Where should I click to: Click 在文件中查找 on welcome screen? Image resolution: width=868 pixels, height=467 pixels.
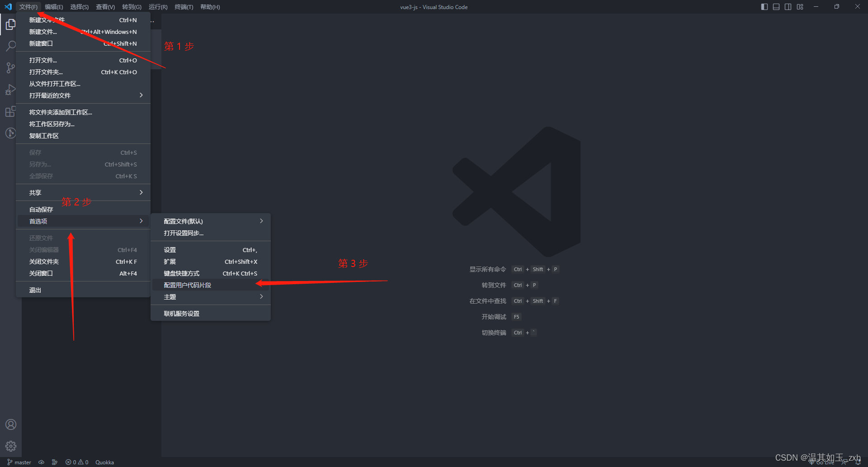(x=487, y=301)
